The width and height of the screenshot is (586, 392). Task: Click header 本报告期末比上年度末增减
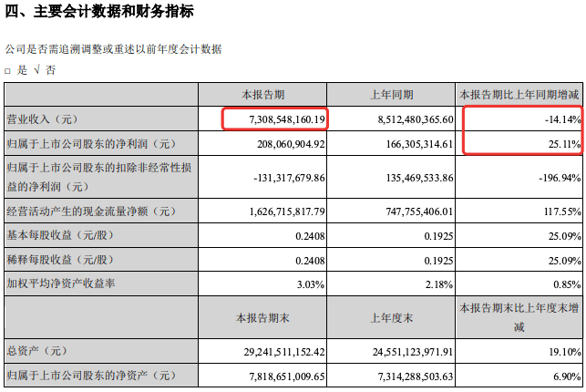519,317
